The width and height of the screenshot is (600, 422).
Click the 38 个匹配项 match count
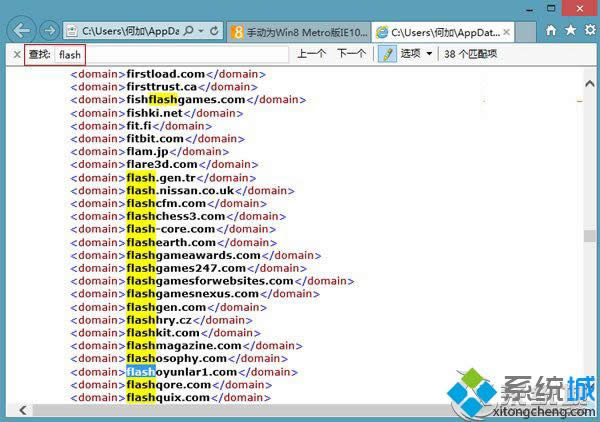470,54
